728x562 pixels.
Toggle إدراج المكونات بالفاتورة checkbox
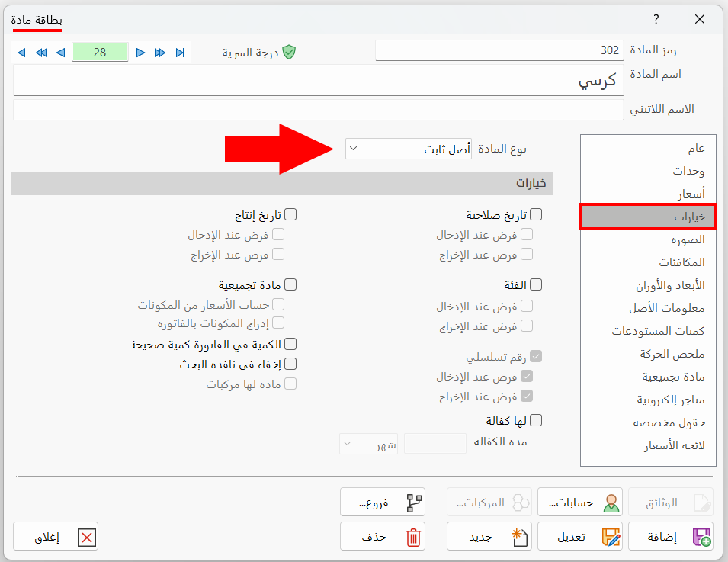(278, 323)
